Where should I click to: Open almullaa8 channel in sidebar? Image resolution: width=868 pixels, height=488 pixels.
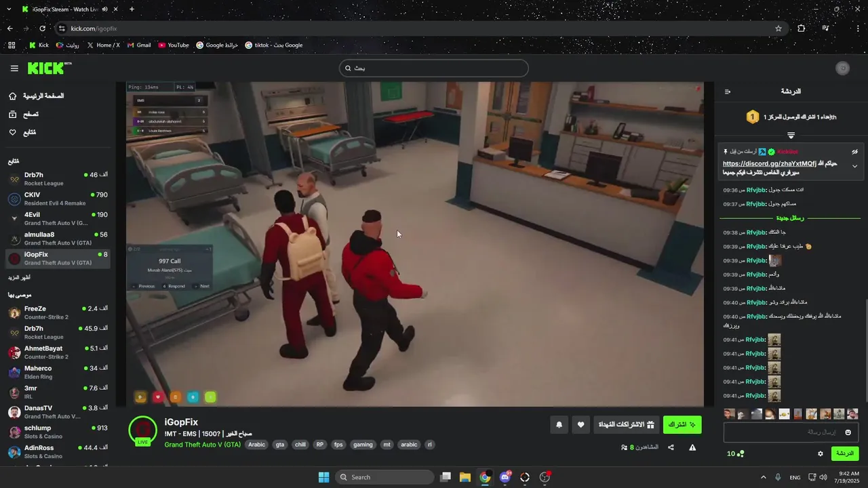(58, 239)
